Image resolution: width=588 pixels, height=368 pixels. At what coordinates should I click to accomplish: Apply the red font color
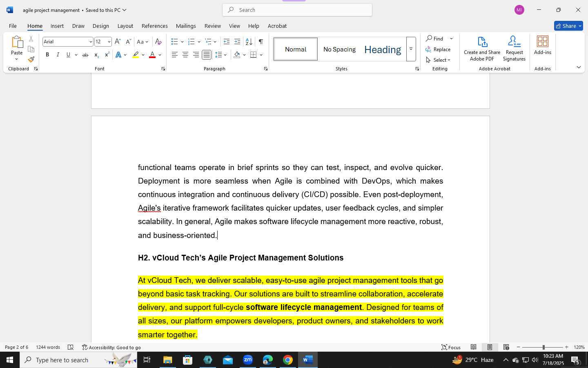[152, 55]
